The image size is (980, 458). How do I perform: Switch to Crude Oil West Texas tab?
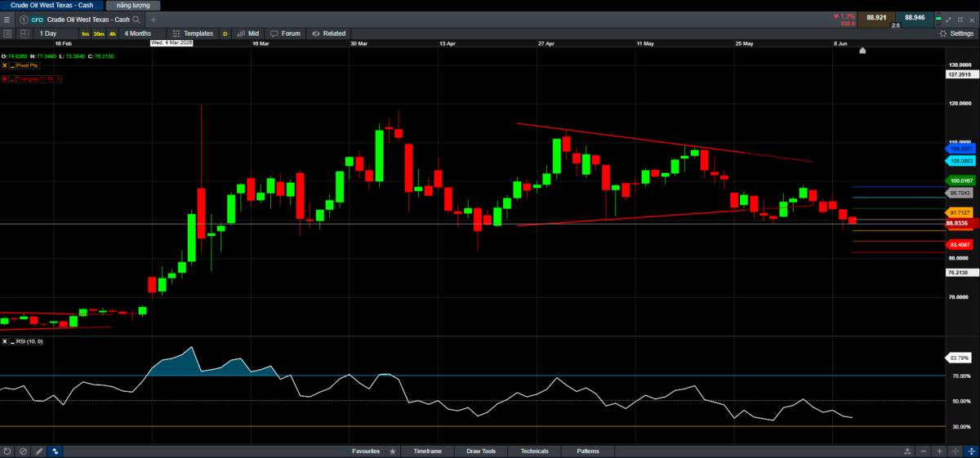(x=51, y=5)
